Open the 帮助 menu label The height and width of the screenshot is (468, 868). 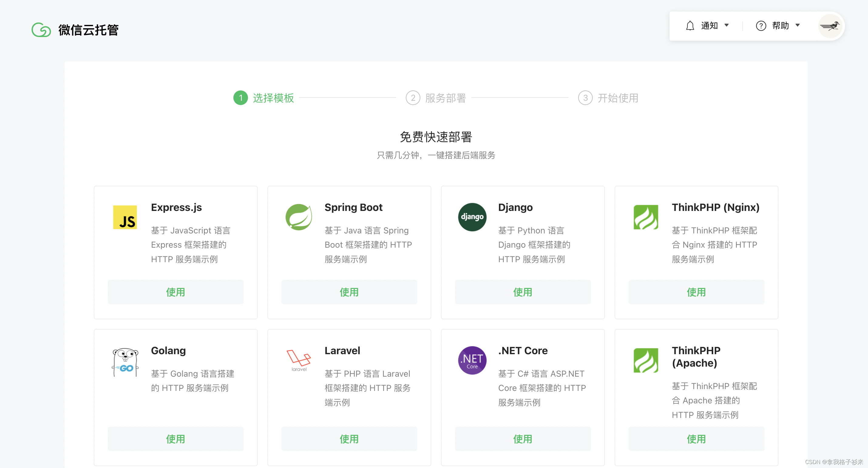click(x=780, y=25)
